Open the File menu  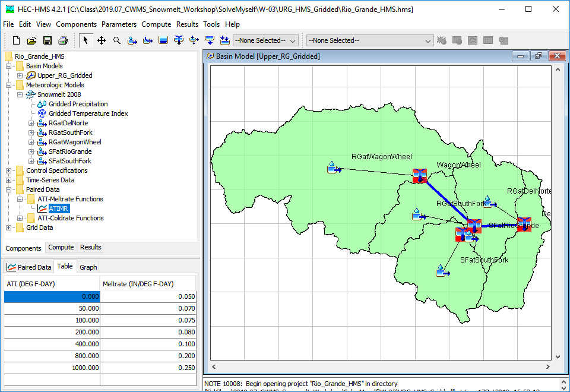tap(8, 24)
